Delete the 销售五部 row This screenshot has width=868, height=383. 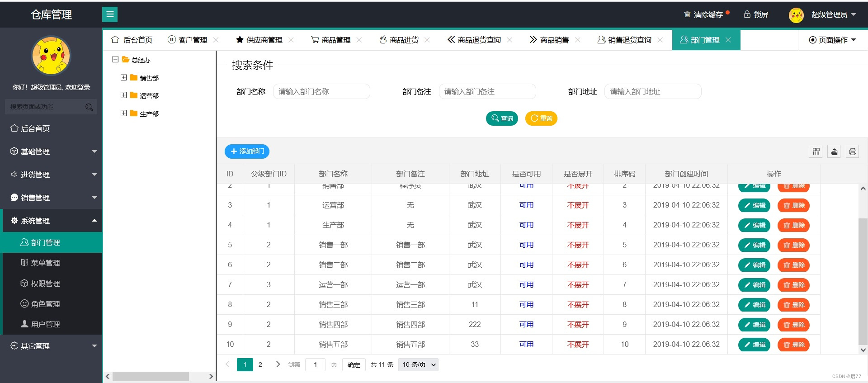coord(793,345)
